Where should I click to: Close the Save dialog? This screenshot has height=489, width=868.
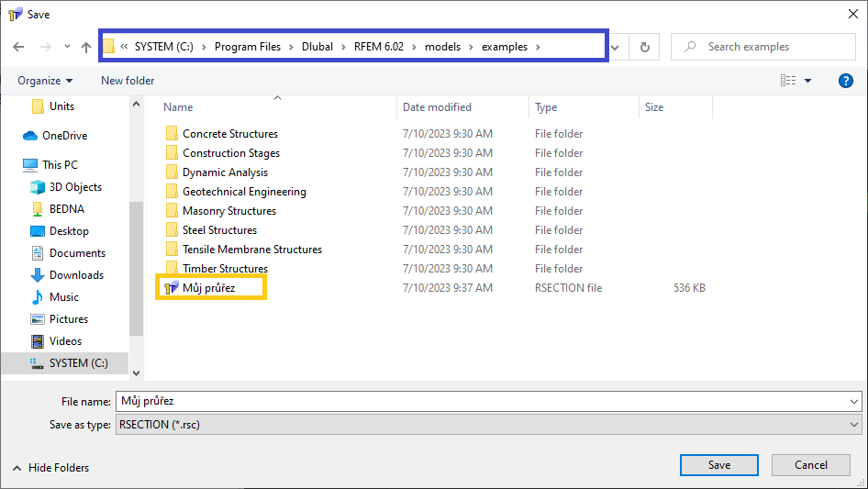point(853,14)
